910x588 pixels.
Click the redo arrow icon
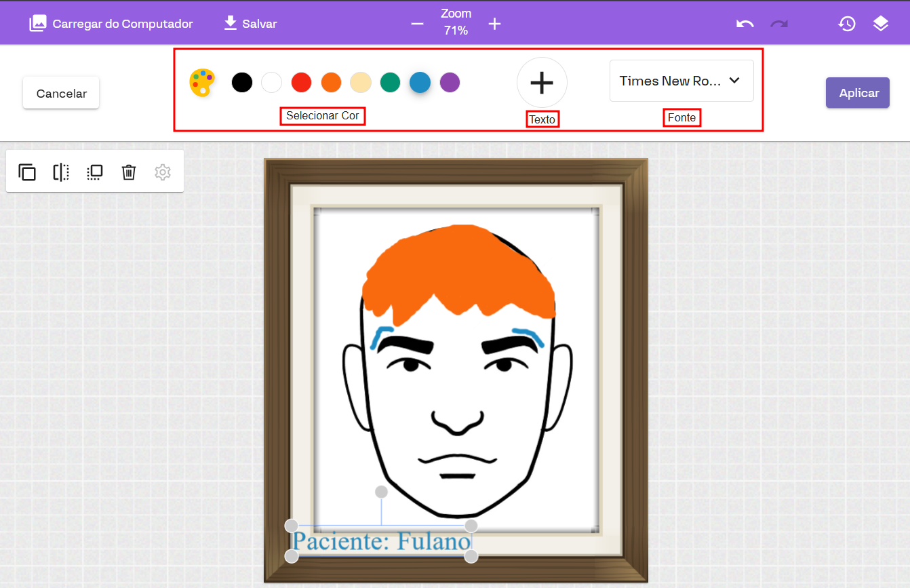coord(779,24)
